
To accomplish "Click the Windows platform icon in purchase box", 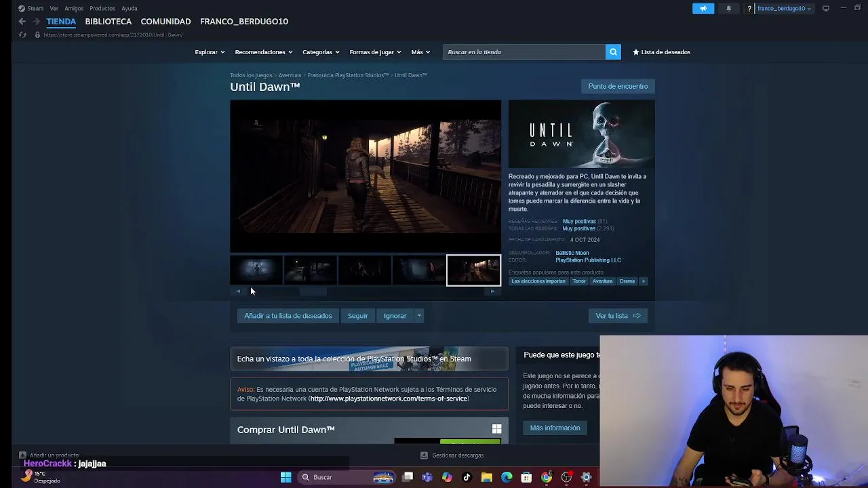I will pyautogui.click(x=496, y=429).
